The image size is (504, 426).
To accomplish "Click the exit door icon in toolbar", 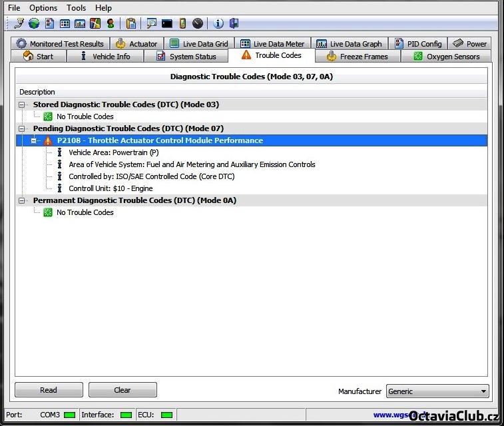I will [234, 24].
